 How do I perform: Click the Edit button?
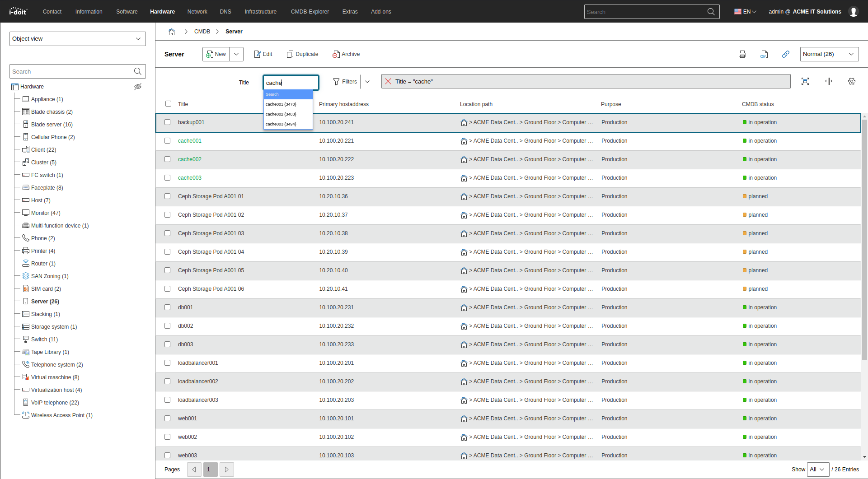click(x=263, y=54)
